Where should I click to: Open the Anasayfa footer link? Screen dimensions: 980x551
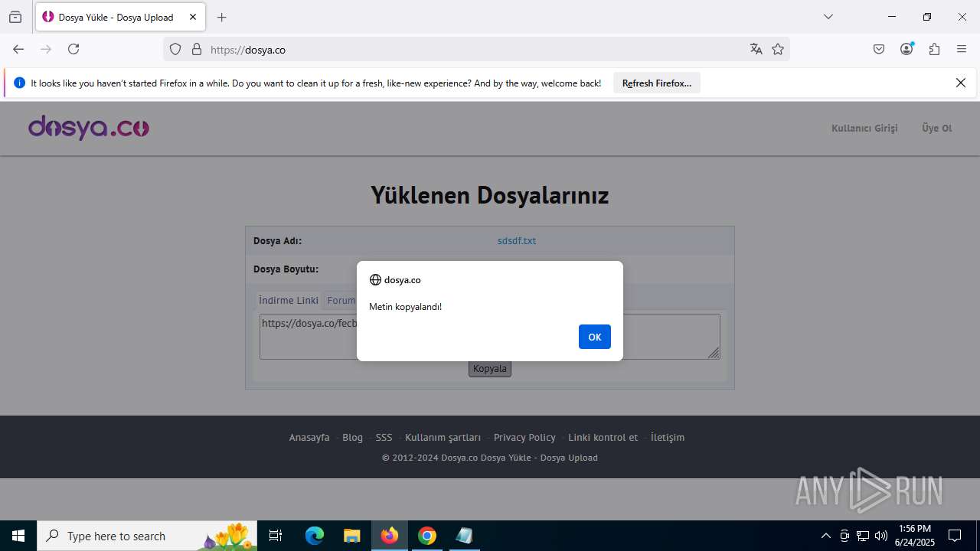[309, 437]
